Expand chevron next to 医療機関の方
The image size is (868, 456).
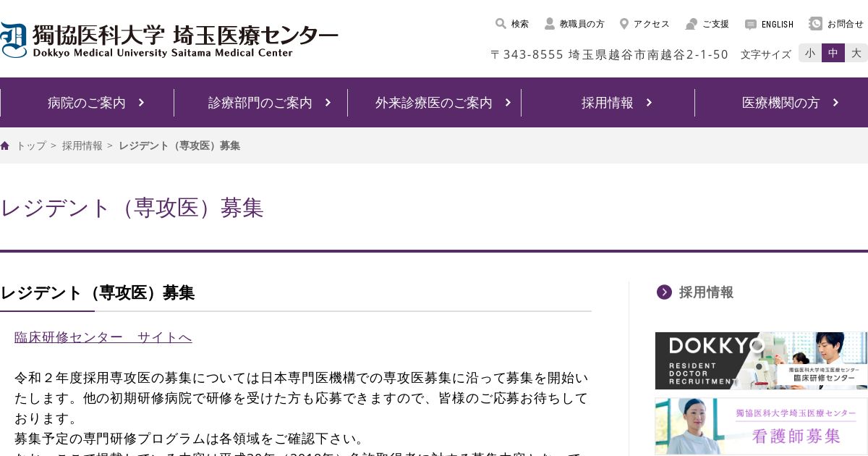tap(835, 103)
